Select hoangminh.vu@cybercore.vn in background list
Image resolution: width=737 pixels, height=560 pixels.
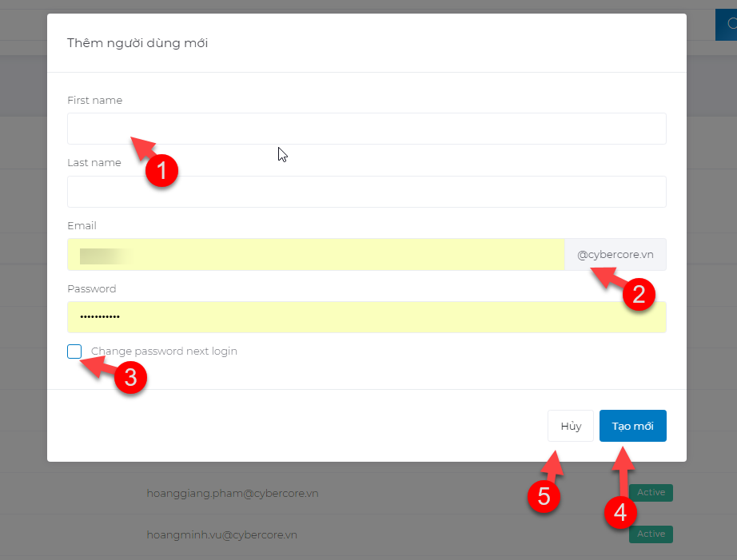click(222, 534)
